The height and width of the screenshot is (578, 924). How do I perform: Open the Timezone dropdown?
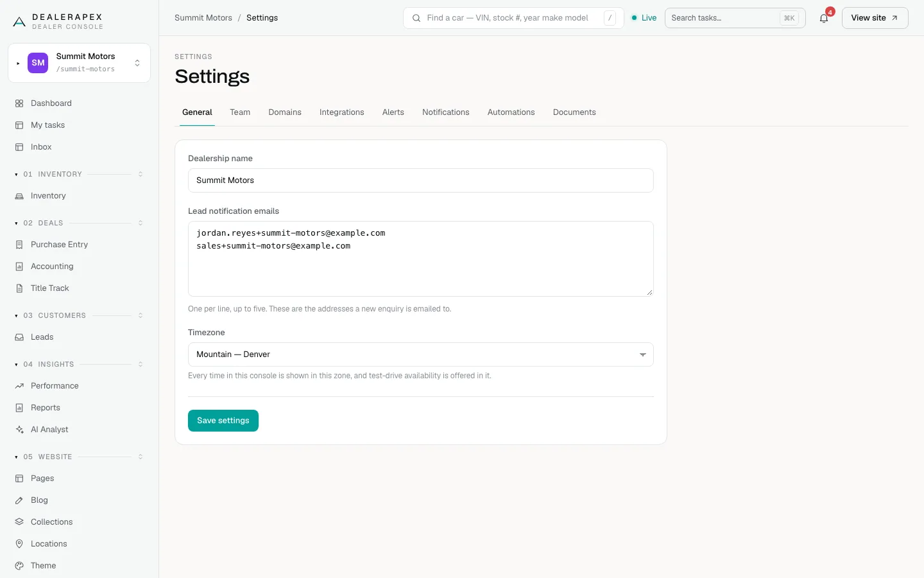click(421, 355)
